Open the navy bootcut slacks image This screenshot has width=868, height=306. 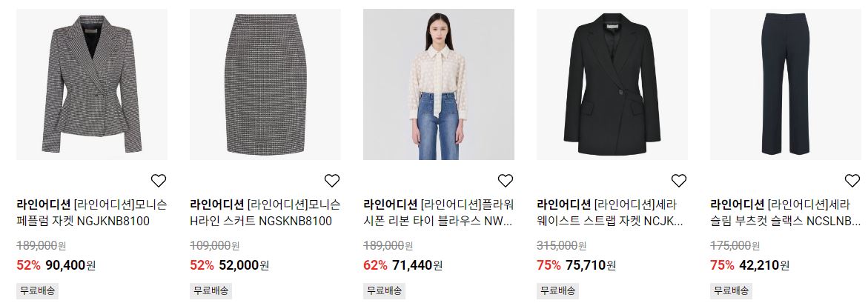tap(786, 84)
